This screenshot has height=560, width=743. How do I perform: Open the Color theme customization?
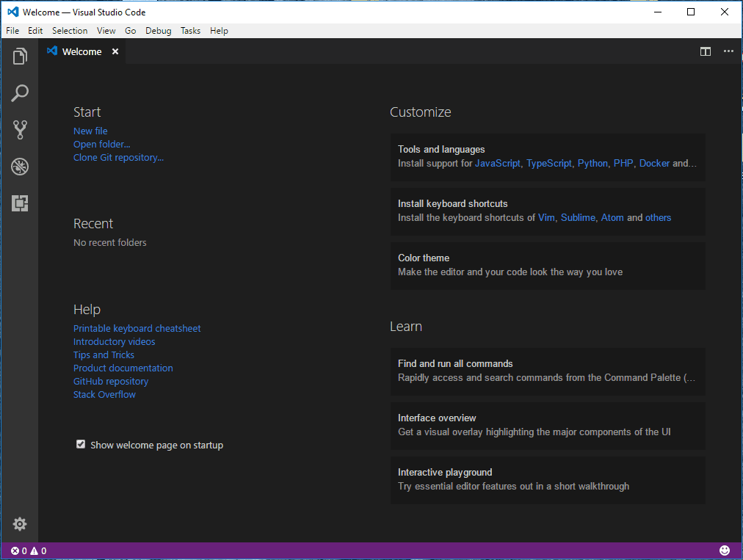[547, 265]
